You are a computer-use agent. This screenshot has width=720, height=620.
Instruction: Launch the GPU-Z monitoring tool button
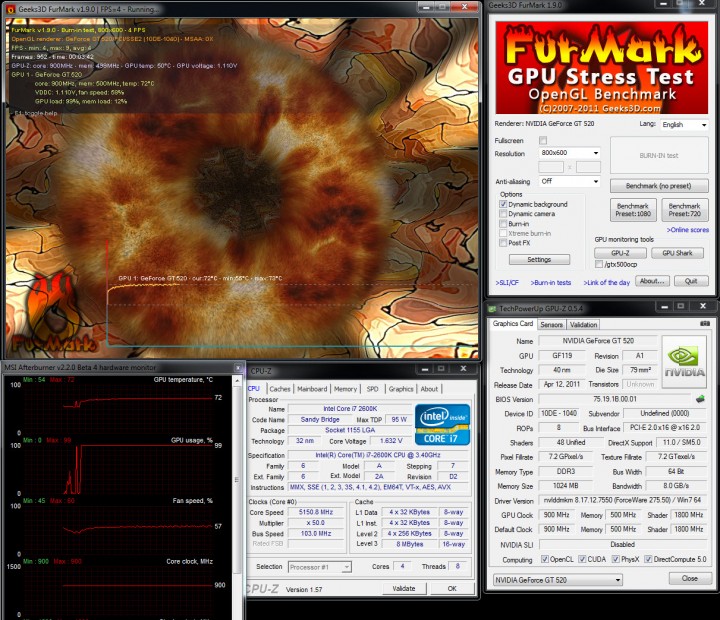point(620,253)
